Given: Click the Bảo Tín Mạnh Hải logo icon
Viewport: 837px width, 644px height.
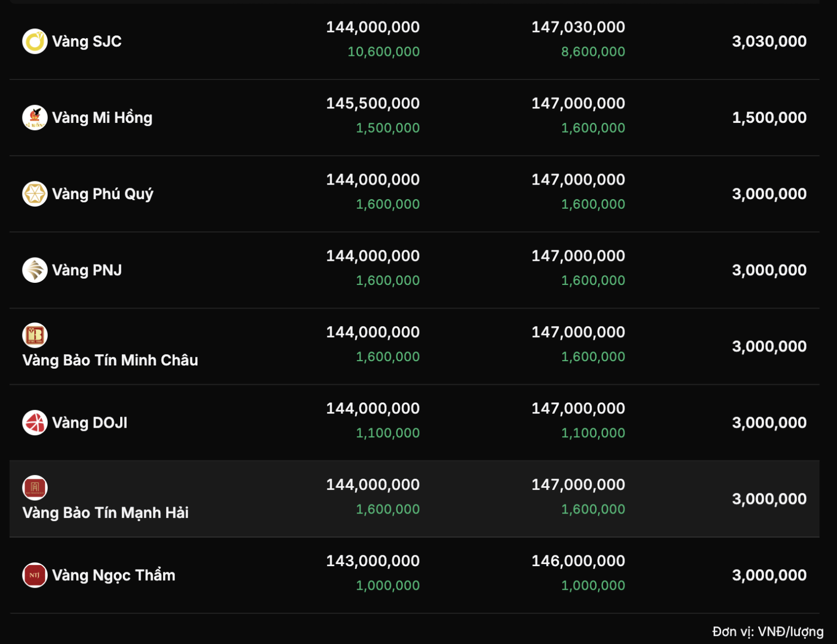Looking at the screenshot, I should [x=35, y=488].
